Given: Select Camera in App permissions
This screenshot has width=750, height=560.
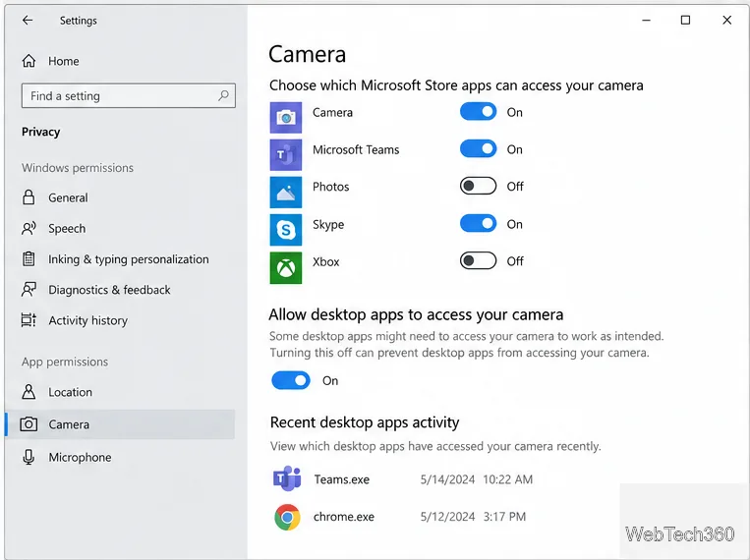Looking at the screenshot, I should [x=120, y=424].
